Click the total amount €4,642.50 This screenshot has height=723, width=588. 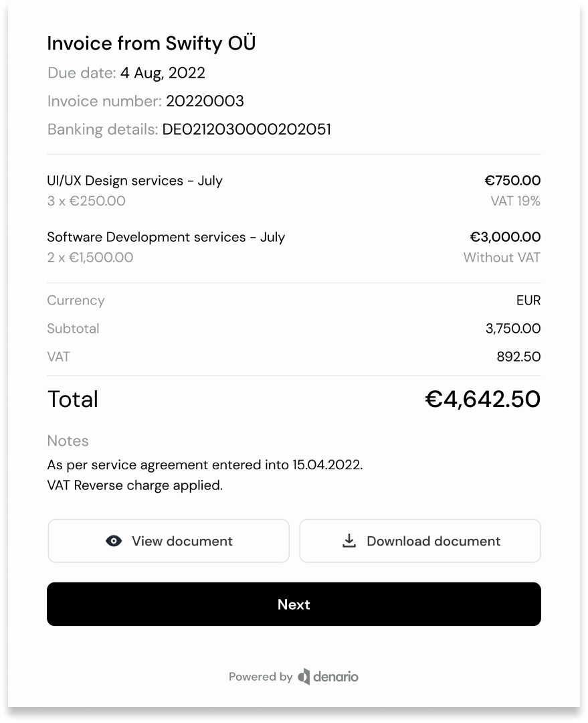tap(482, 399)
